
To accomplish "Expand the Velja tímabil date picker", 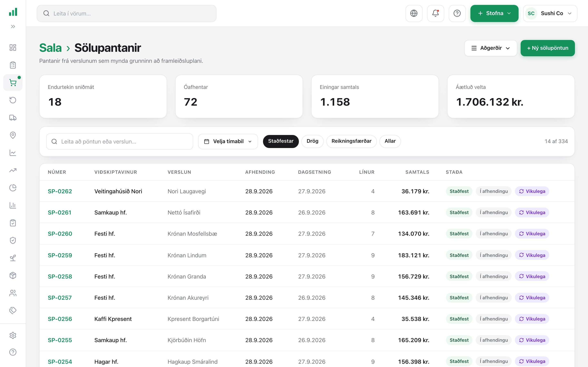I will 228,141.
